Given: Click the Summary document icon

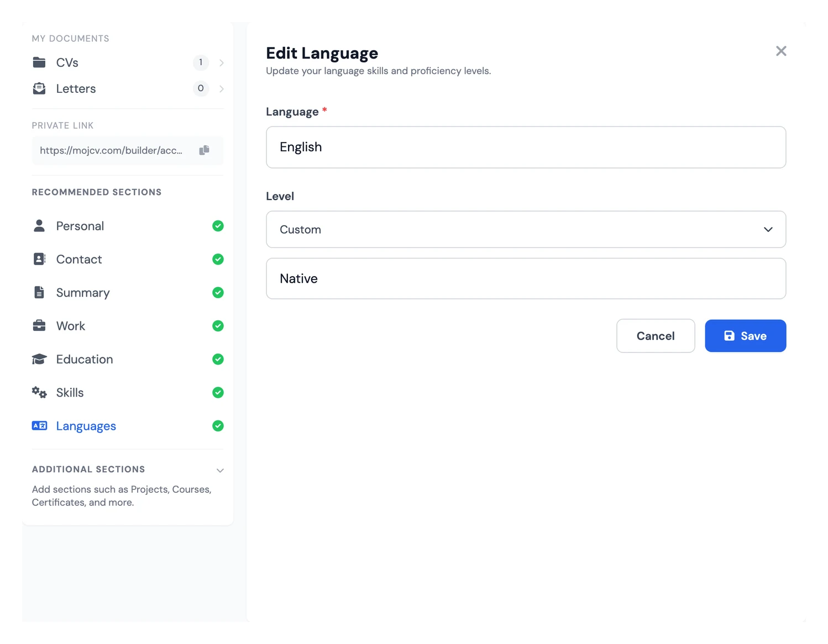Looking at the screenshot, I should click(x=39, y=292).
